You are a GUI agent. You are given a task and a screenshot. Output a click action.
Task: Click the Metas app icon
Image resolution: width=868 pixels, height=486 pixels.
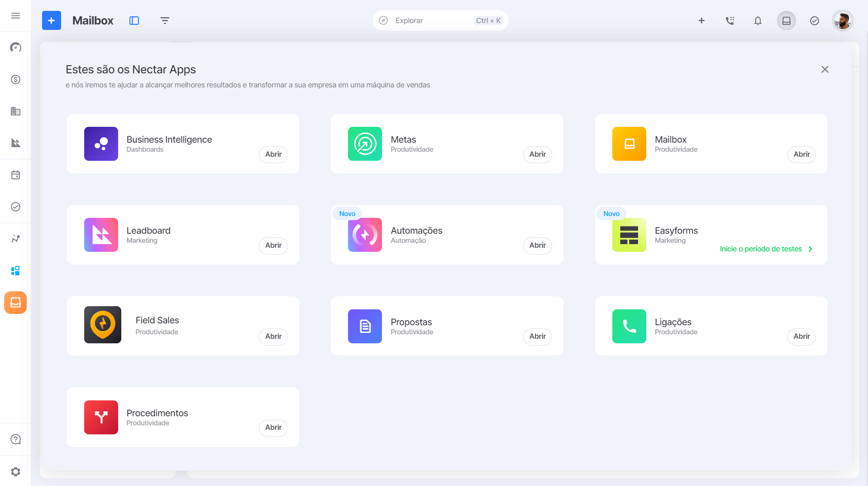[365, 144]
